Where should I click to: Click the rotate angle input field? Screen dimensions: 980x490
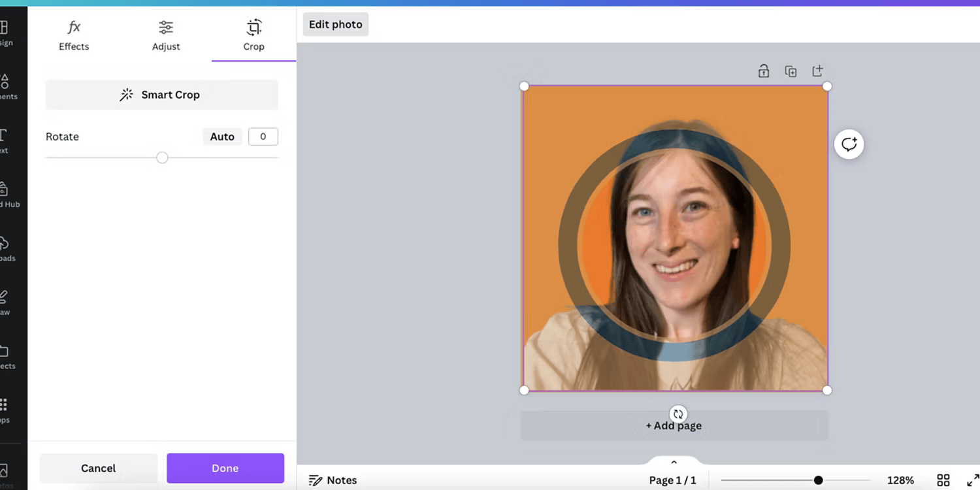coord(263,137)
